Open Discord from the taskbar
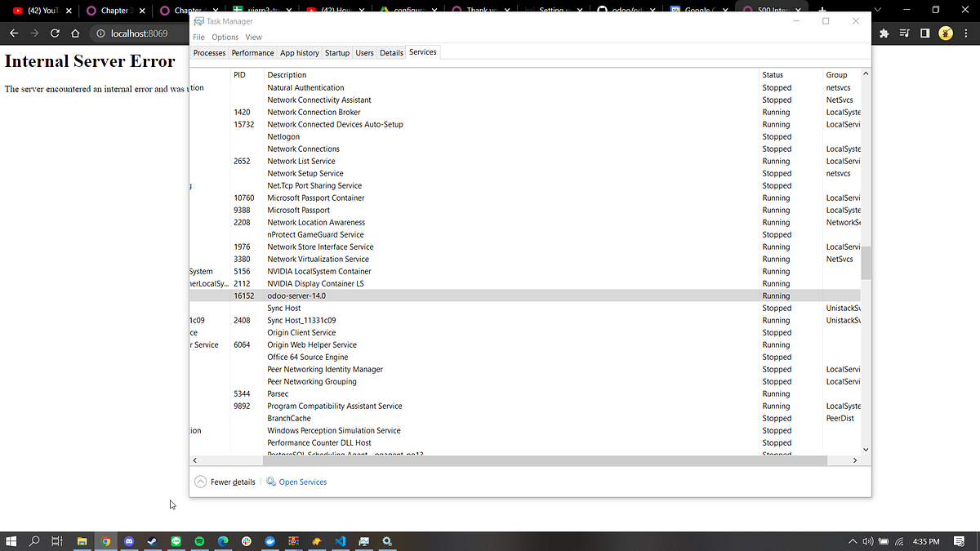The height and width of the screenshot is (551, 980). (x=129, y=540)
